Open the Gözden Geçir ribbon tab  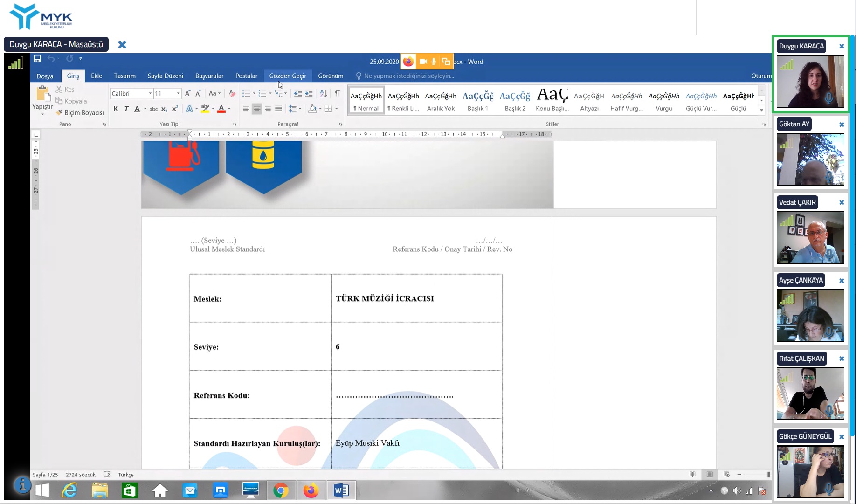pos(288,76)
